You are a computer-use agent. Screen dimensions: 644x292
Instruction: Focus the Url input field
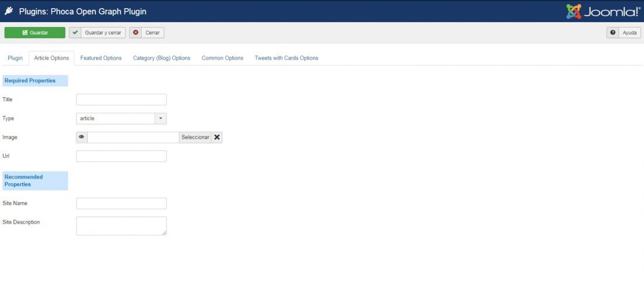[121, 156]
